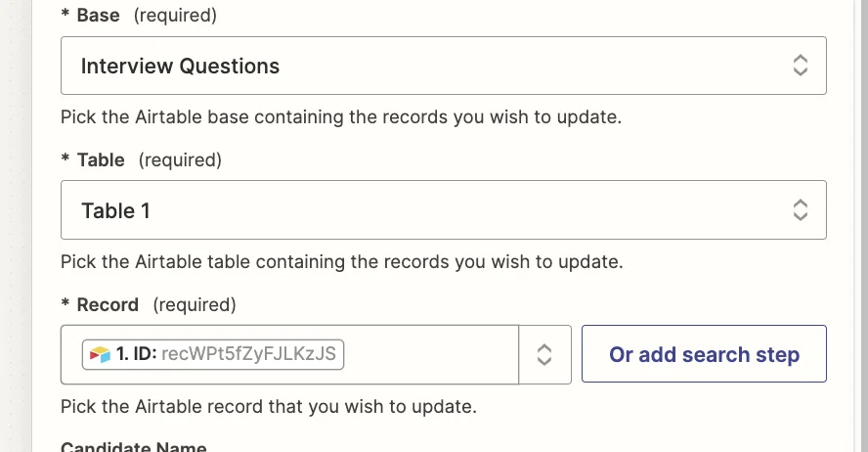868x452 pixels.
Task: Open the Record field dropdown arrows
Action: 544,354
